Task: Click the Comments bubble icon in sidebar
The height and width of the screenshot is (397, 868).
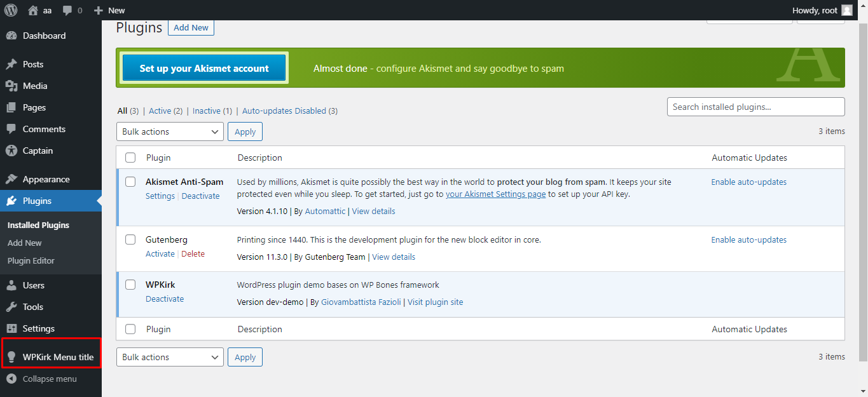Action: (11, 129)
